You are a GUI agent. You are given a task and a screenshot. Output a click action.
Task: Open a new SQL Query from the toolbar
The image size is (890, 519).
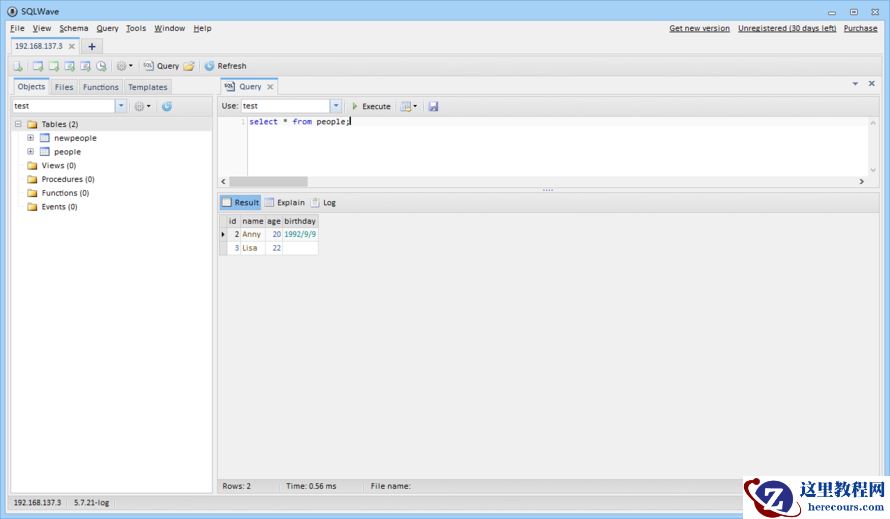pos(160,66)
